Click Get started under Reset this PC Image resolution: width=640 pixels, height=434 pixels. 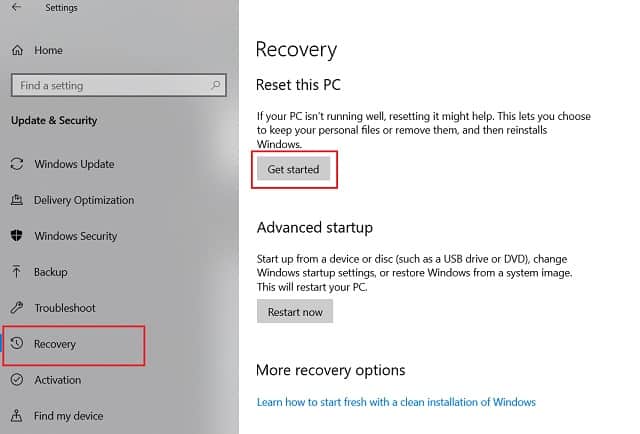pyautogui.click(x=293, y=169)
